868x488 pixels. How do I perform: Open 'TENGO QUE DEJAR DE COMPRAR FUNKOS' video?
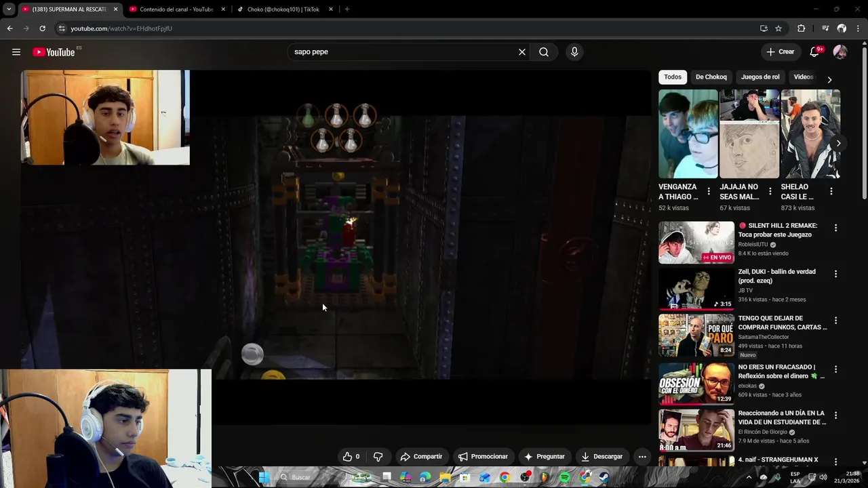783,323
